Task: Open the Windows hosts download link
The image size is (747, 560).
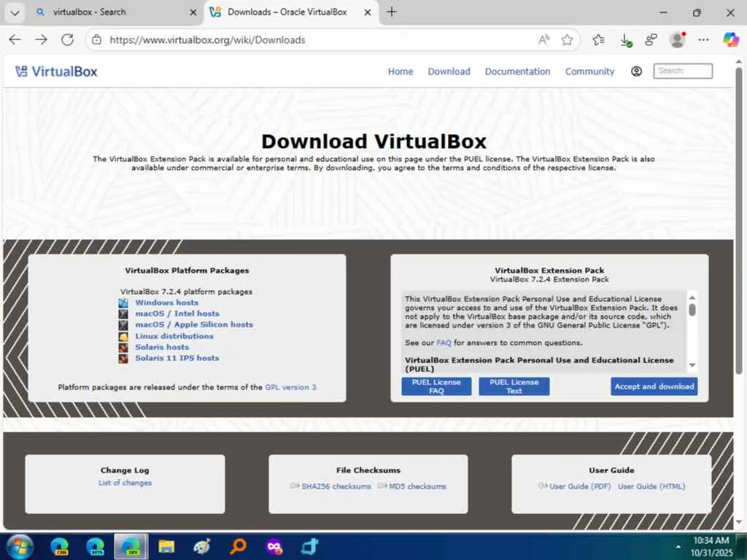Action: click(167, 303)
